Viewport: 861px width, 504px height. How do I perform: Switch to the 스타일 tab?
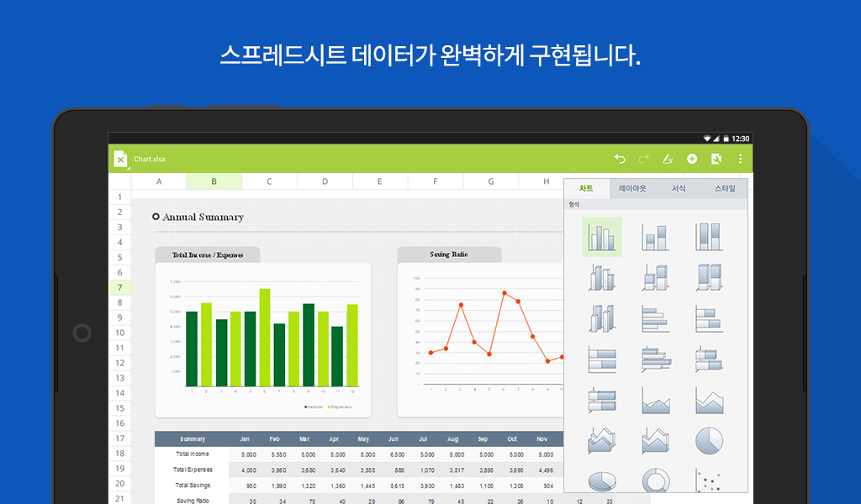pos(725,188)
